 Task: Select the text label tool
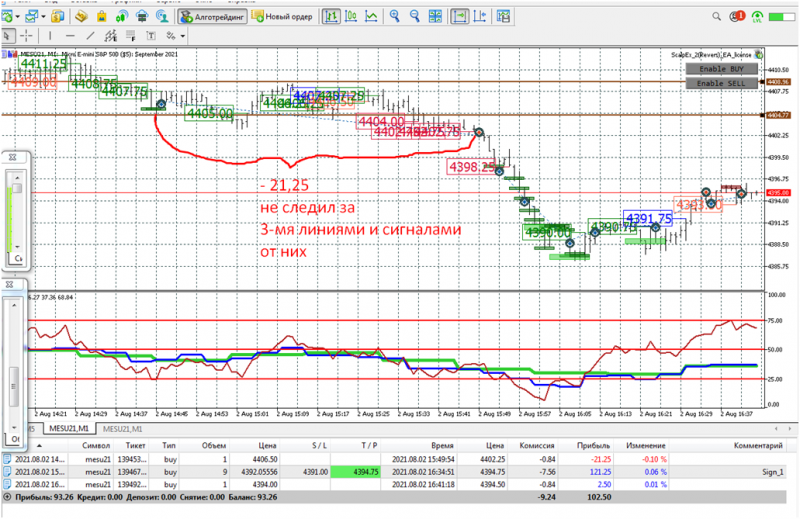(x=151, y=36)
